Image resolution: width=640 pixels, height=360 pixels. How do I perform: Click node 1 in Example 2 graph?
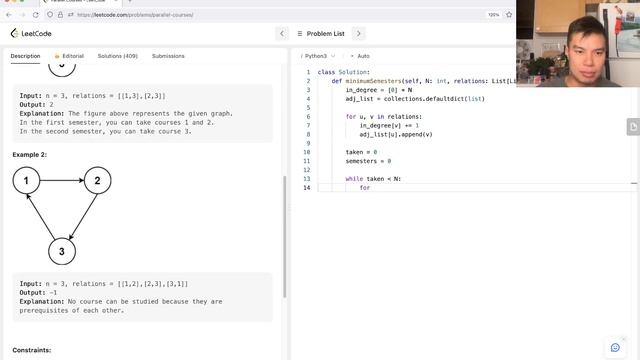pos(27,180)
